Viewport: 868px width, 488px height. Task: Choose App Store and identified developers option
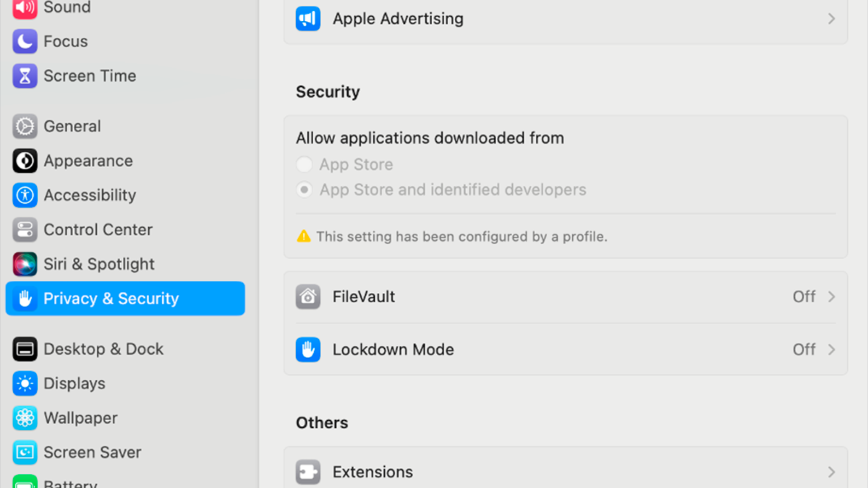[x=304, y=190]
